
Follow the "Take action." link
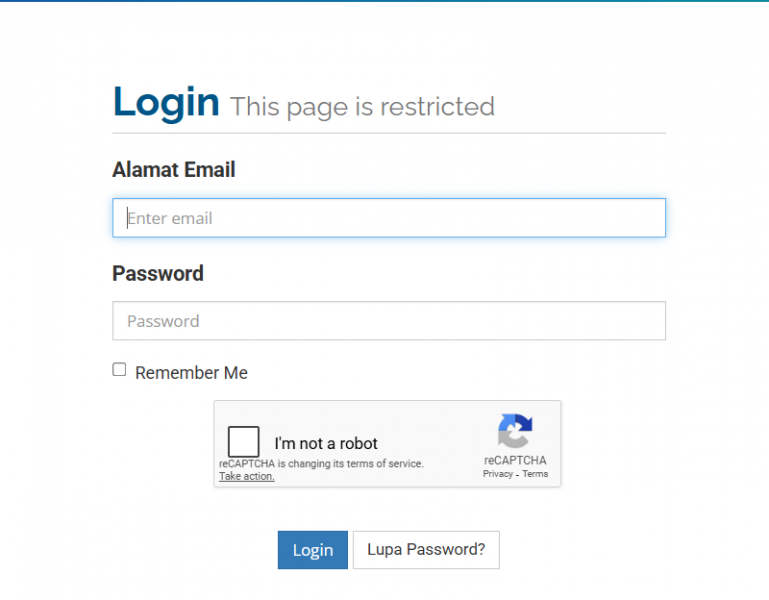point(247,476)
